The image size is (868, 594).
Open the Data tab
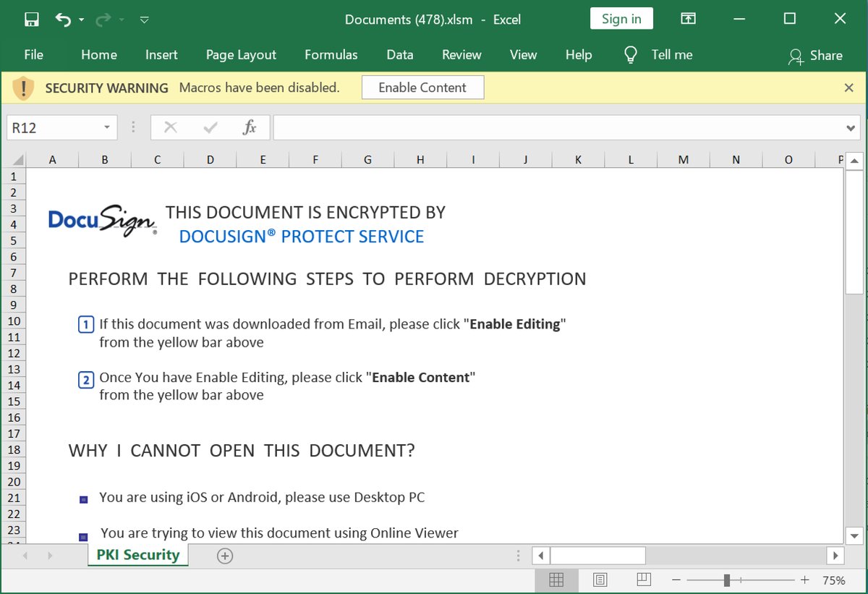tap(400, 55)
